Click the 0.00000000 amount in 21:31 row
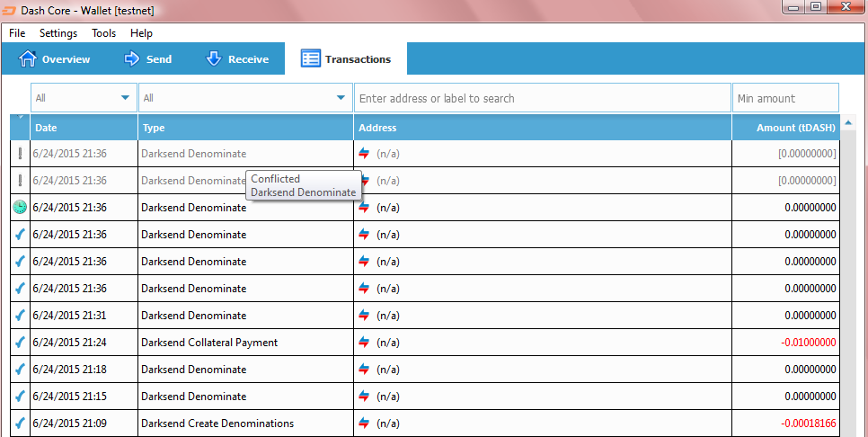 [810, 315]
